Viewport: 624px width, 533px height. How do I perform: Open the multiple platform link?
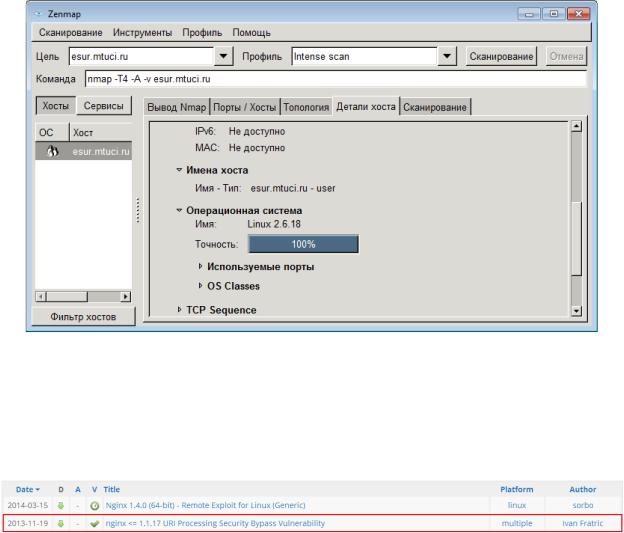[517, 523]
